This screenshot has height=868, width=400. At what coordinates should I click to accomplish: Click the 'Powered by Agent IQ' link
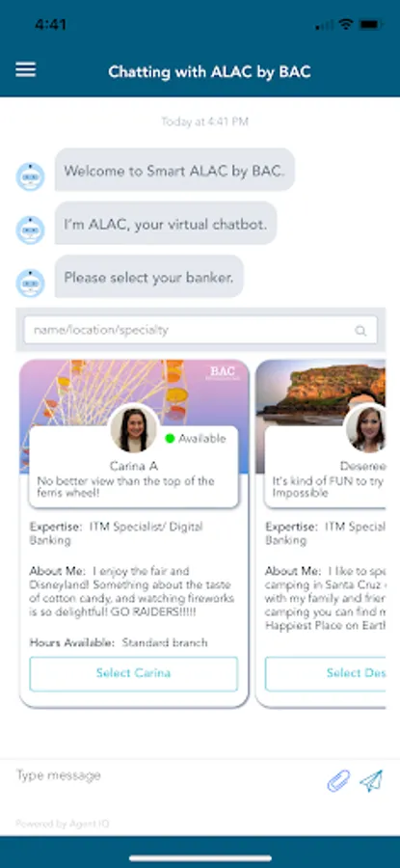coord(63,824)
